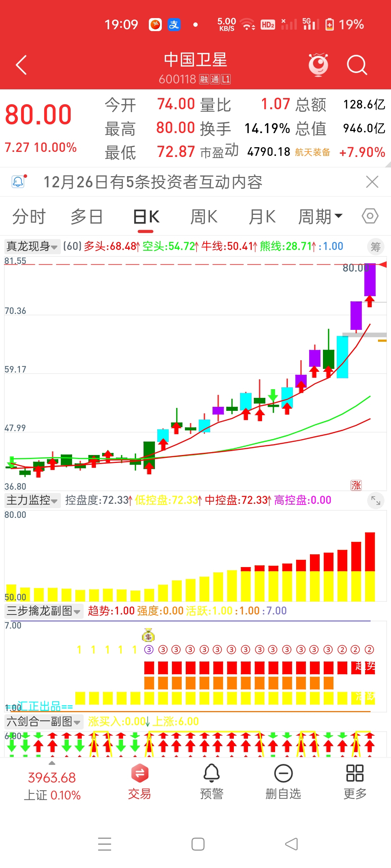Switch to 分时 tab

(x=29, y=217)
